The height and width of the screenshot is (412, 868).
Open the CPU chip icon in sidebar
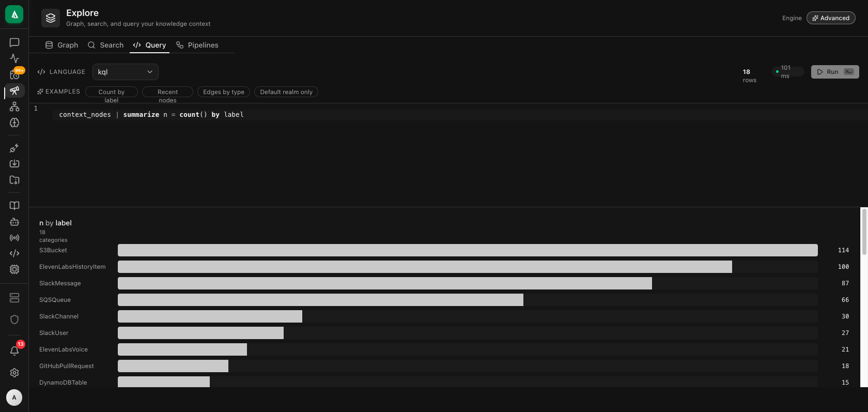pos(14,269)
